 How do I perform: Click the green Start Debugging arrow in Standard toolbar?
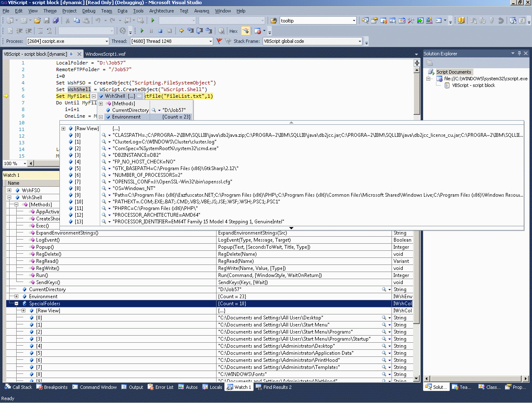coord(153,20)
